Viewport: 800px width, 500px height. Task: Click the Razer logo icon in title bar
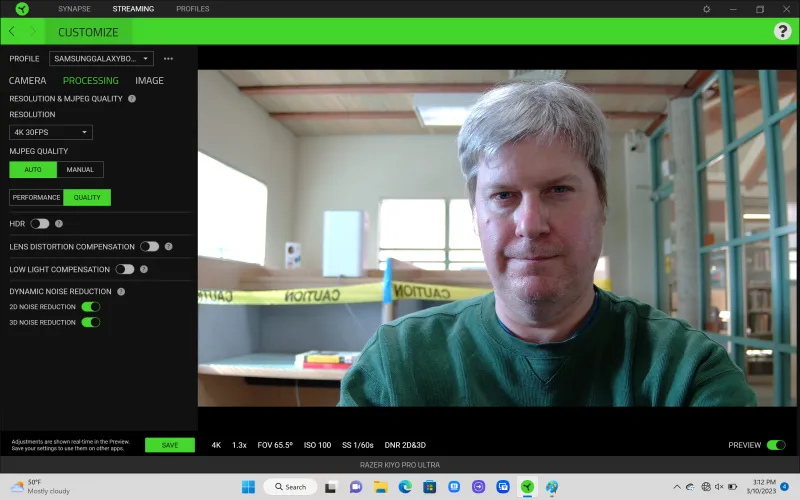[x=22, y=9]
